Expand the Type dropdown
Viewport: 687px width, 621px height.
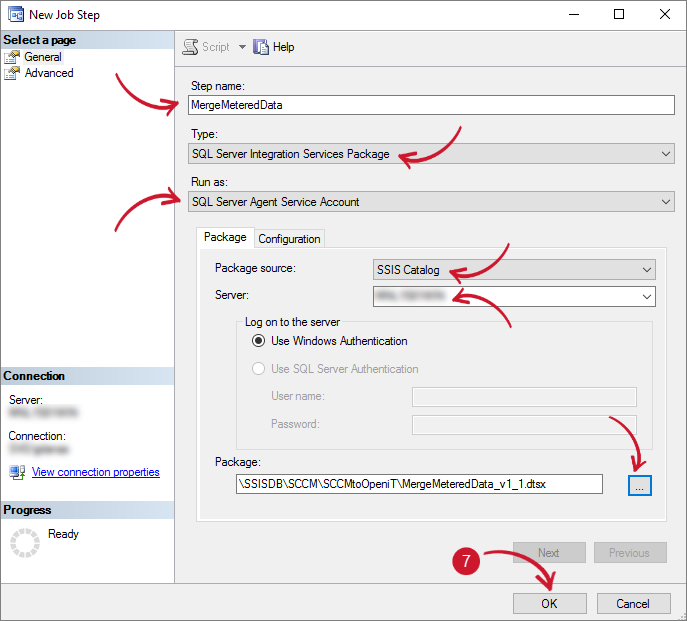pyautogui.click(x=666, y=154)
